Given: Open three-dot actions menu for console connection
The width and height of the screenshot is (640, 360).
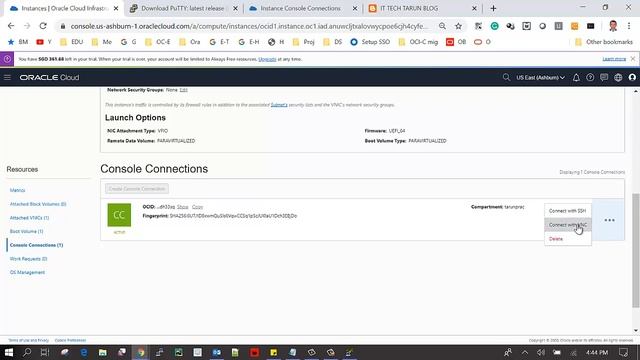Looking at the screenshot, I should pyautogui.click(x=609, y=220).
